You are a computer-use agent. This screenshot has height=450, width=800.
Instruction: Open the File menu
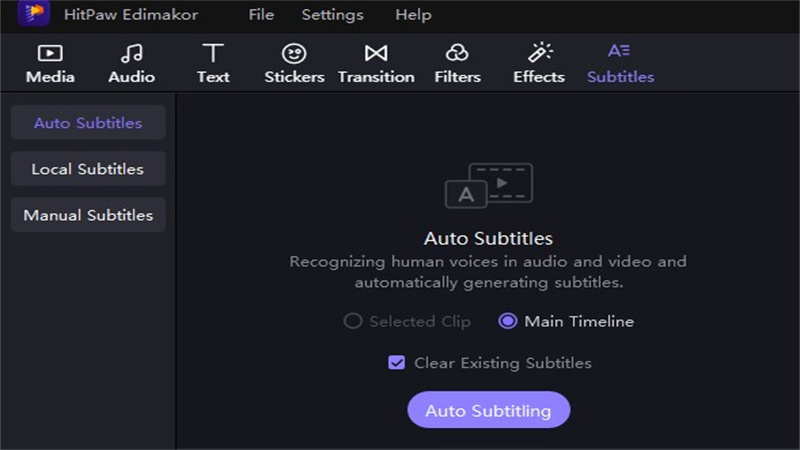coord(261,15)
